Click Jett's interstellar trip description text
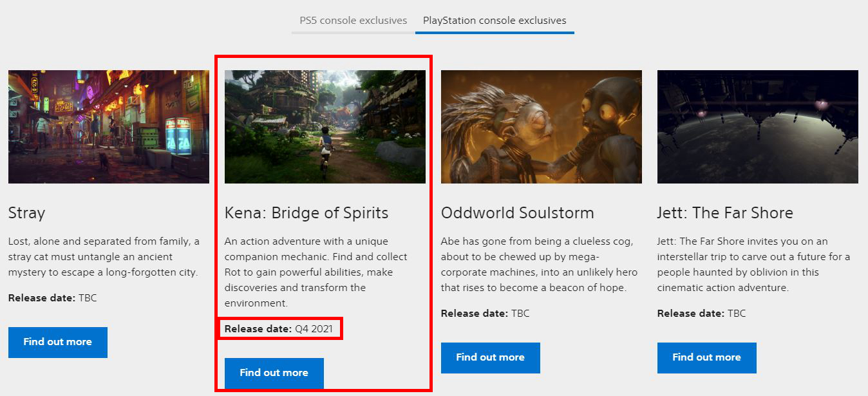The width and height of the screenshot is (868, 396). (753, 264)
